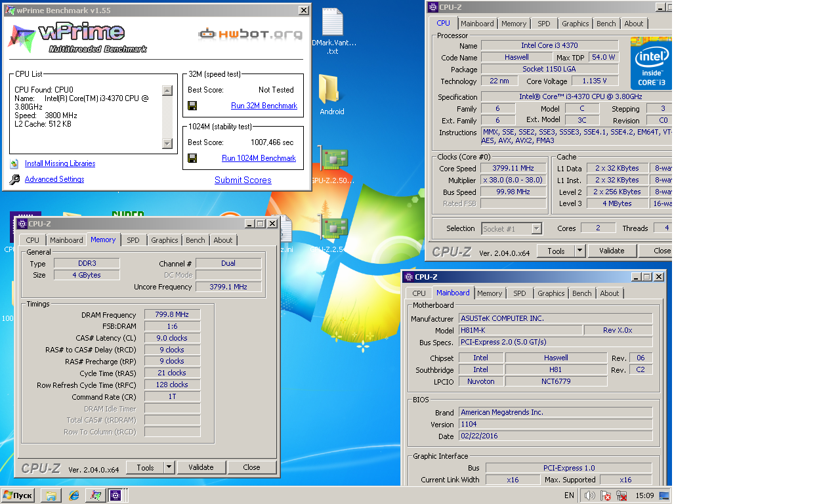840x504 pixels.
Task: Switch to Mainboard tab in the CPU window
Action: pyautogui.click(x=477, y=24)
